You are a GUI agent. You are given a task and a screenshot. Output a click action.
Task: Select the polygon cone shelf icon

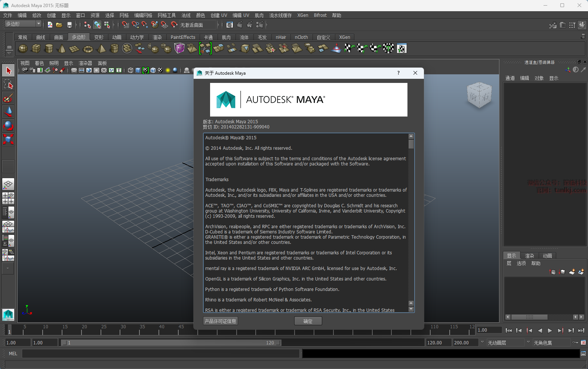62,49
